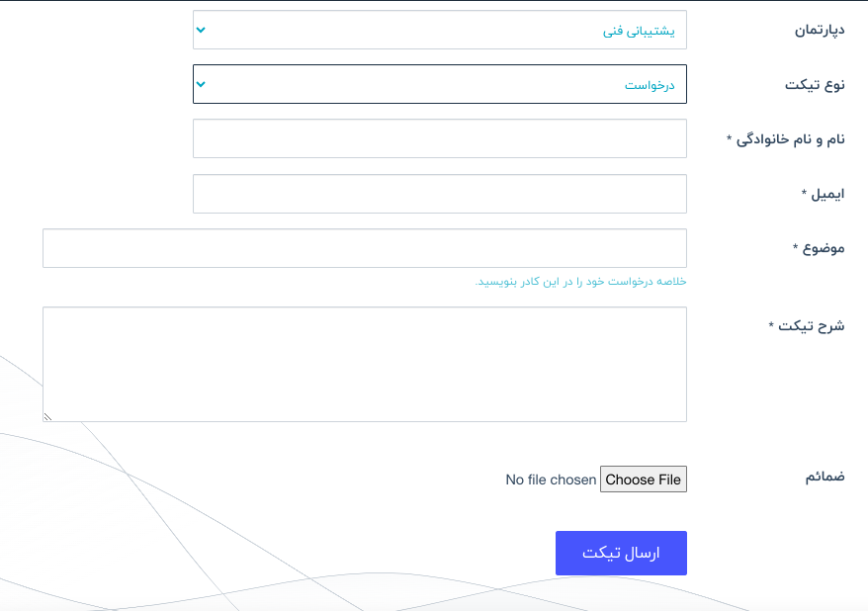Open the نوع تیکت dropdown showing درخواست
Viewport: 868px width, 611px height.
pyautogui.click(x=439, y=84)
